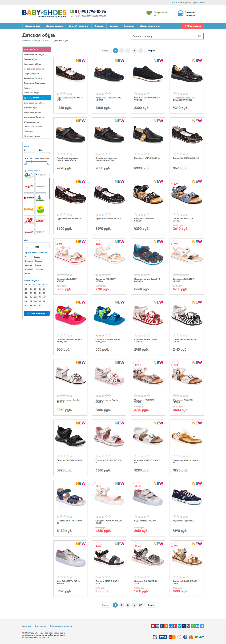
Task: Open the shopping cart icon
Action: (180, 13)
